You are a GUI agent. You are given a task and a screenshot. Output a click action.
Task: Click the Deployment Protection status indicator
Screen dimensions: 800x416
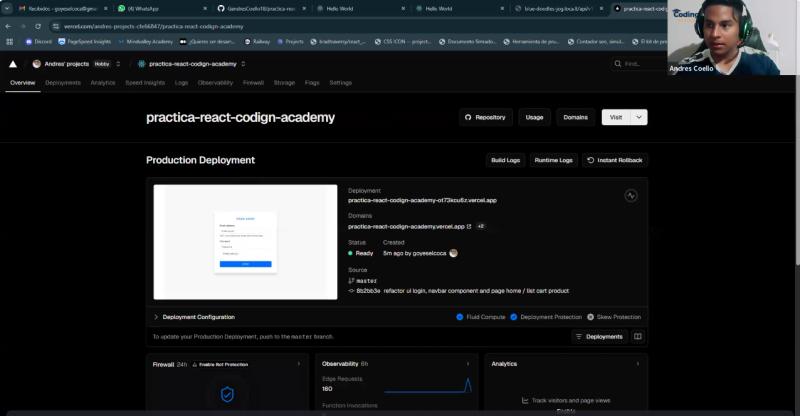click(x=546, y=317)
